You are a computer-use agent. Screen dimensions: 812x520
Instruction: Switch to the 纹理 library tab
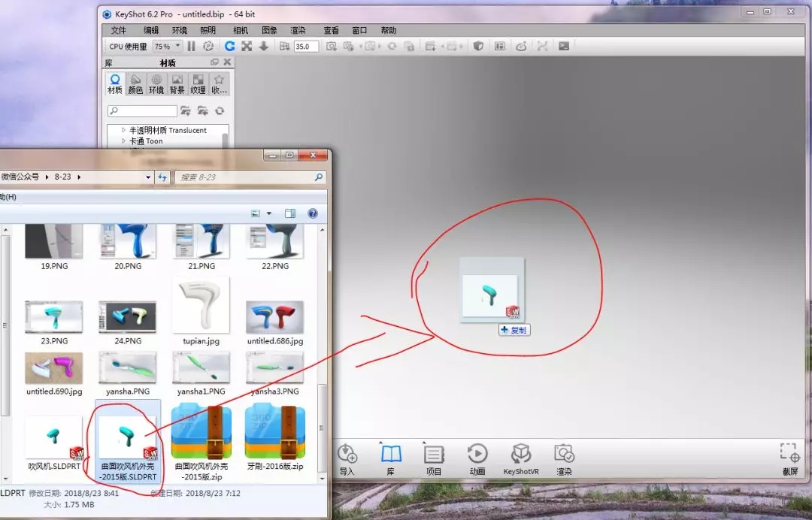(198, 84)
